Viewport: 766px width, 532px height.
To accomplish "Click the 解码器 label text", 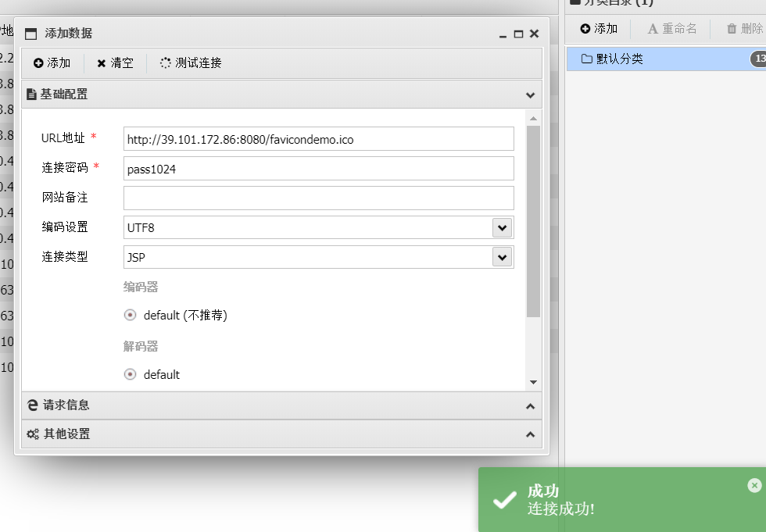I will [x=141, y=347].
